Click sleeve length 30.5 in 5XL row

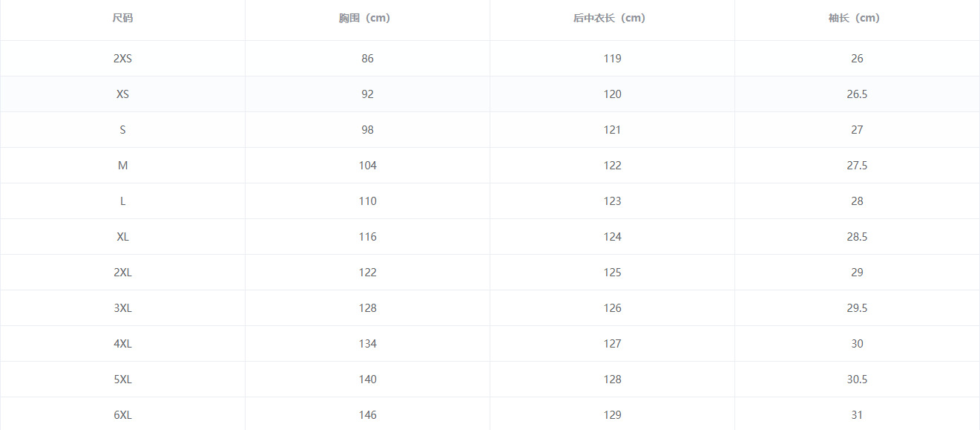point(857,379)
